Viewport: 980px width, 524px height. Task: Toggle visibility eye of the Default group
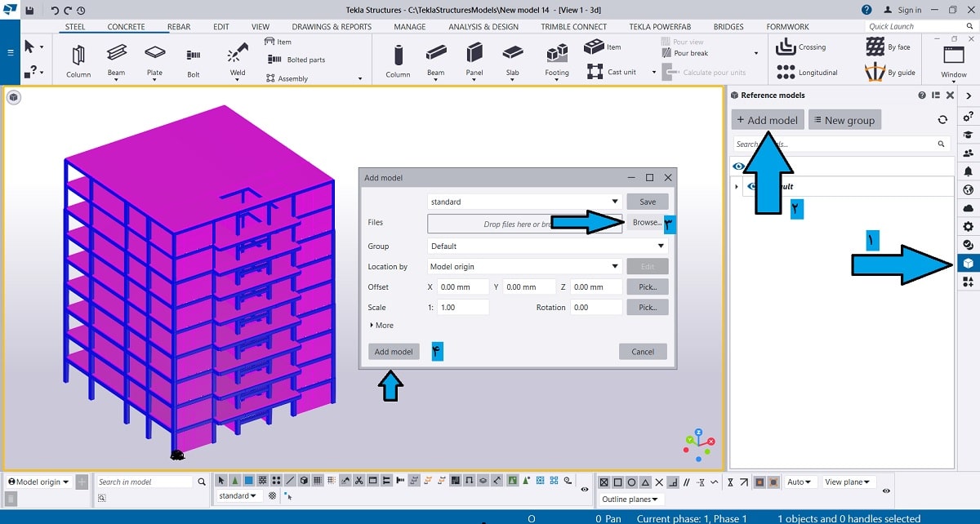pos(752,186)
